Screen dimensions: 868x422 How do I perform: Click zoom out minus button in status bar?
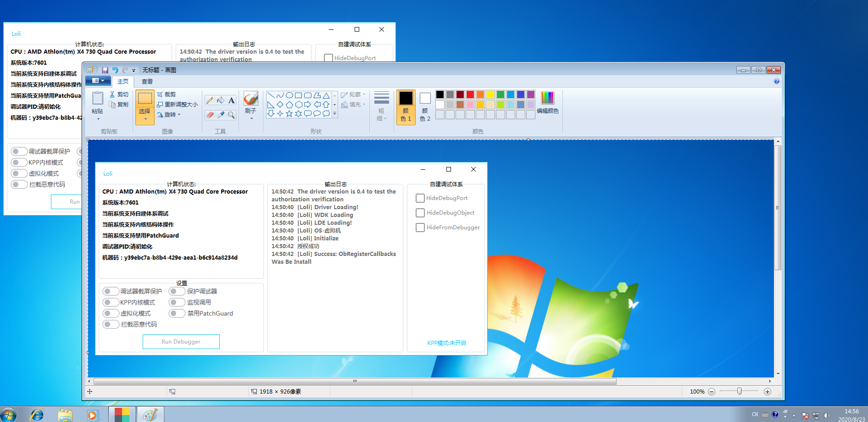[712, 392]
